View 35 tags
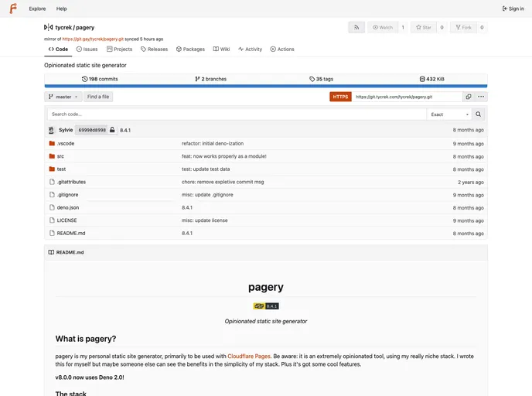This screenshot has height=396, width=532. click(322, 79)
